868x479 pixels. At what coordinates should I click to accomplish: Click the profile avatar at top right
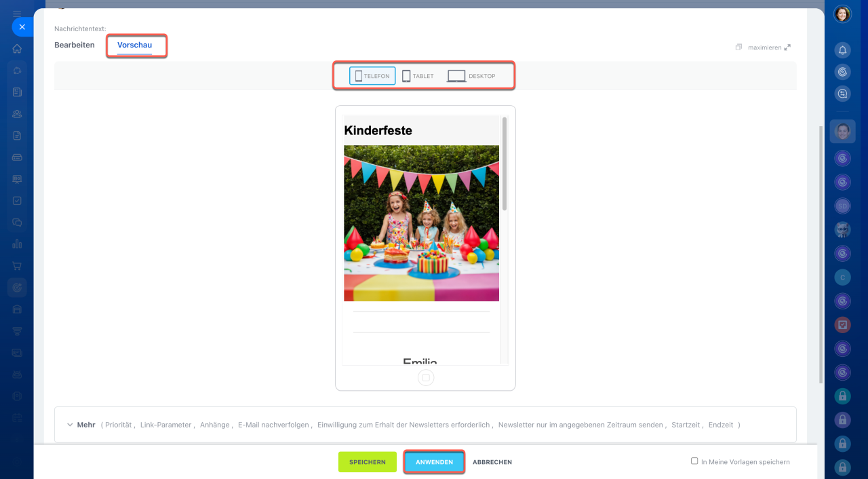click(842, 14)
